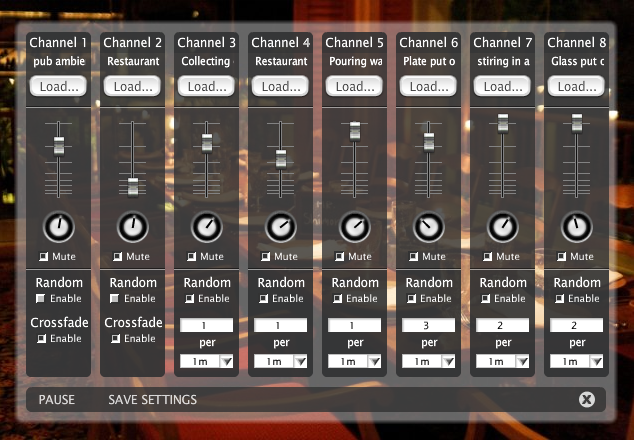Click Channel 3 random count field
The height and width of the screenshot is (440, 635).
[207, 325]
